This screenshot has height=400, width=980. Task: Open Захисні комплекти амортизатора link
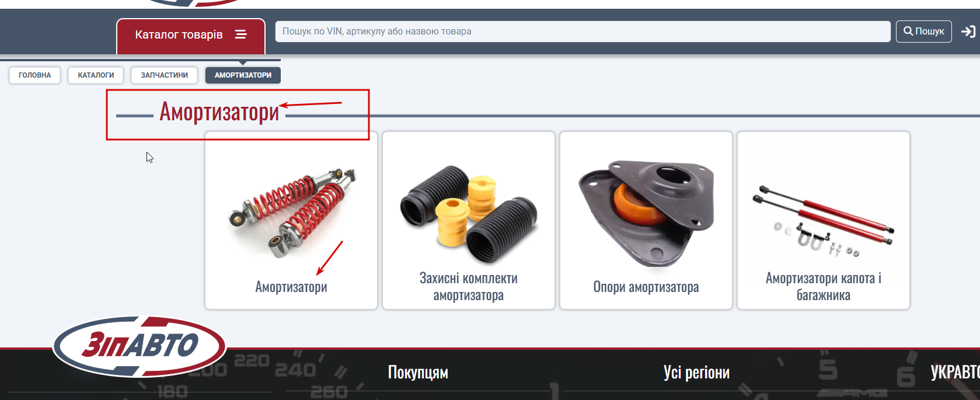point(469,287)
